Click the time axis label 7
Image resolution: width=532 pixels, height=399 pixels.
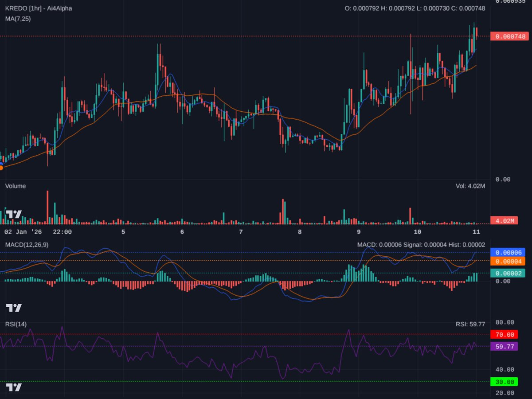241,231
